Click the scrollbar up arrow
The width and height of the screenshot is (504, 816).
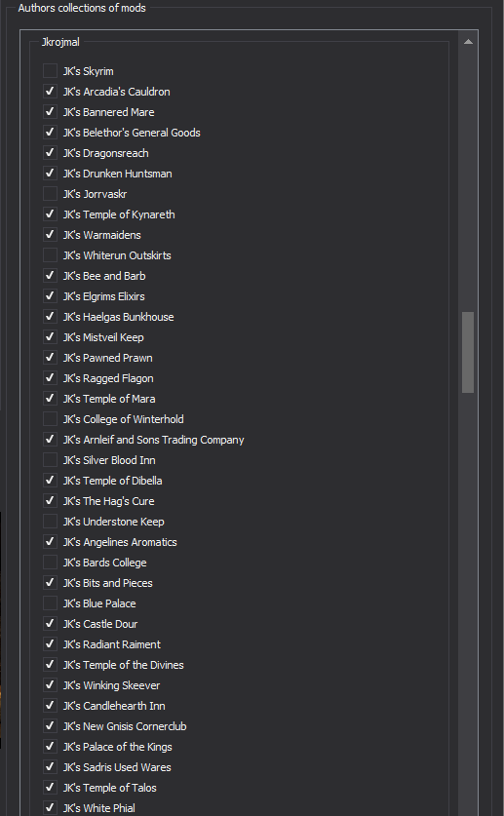coord(468,42)
